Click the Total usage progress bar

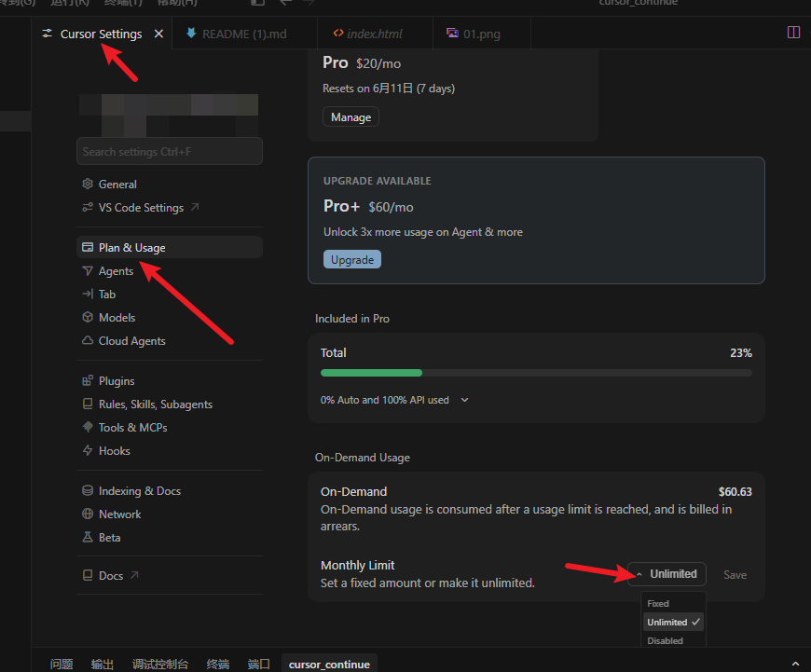click(536, 373)
